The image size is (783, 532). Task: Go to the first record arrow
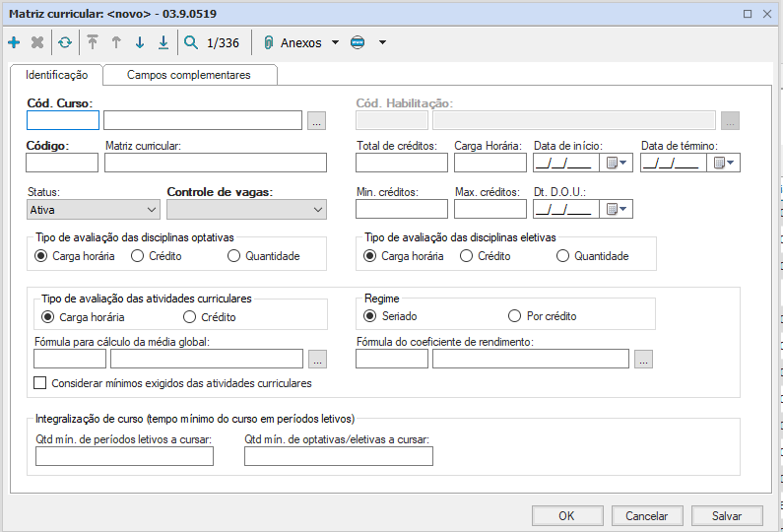tap(93, 42)
